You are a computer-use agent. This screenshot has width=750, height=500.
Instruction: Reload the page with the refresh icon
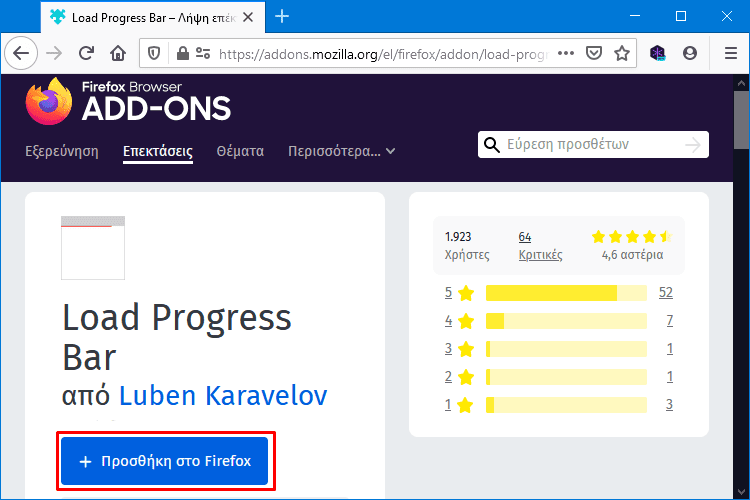(x=86, y=53)
